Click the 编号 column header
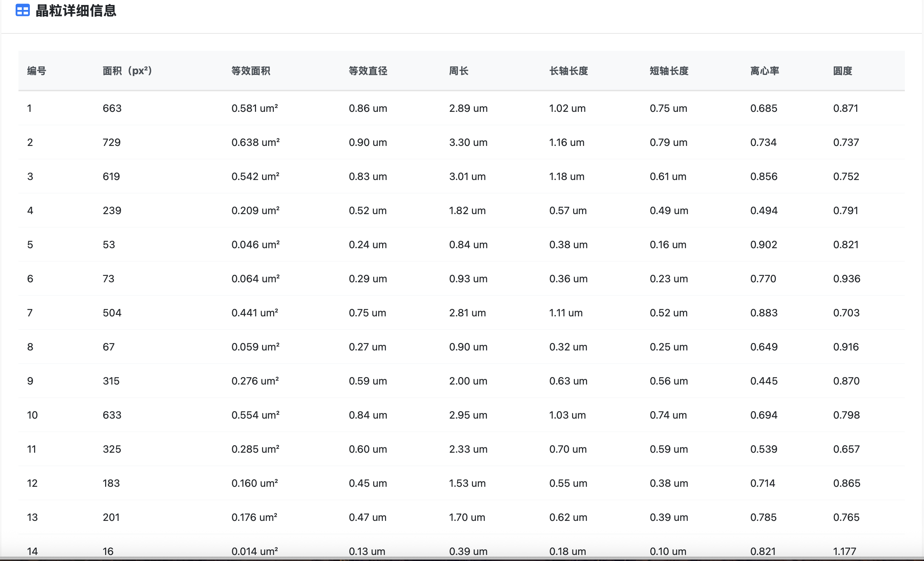The image size is (924, 561). (x=36, y=71)
